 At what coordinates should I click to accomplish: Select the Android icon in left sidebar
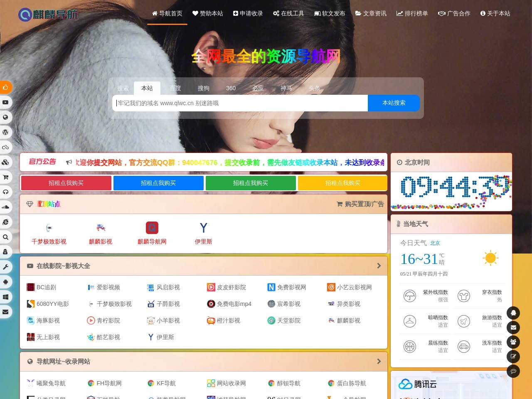click(5, 282)
